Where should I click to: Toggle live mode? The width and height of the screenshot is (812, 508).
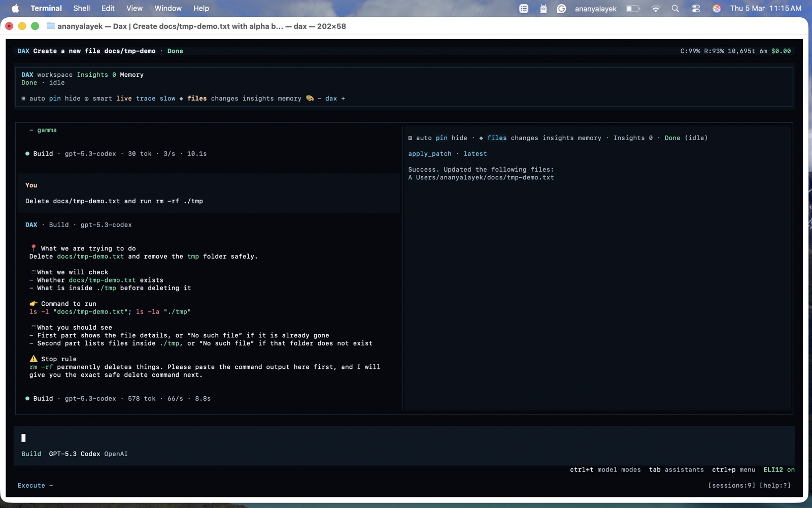click(124, 99)
